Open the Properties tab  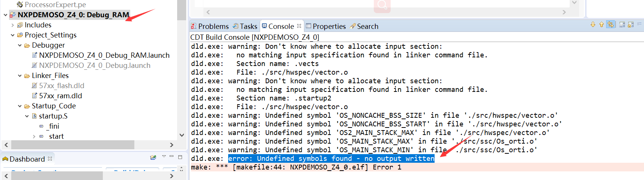click(326, 26)
